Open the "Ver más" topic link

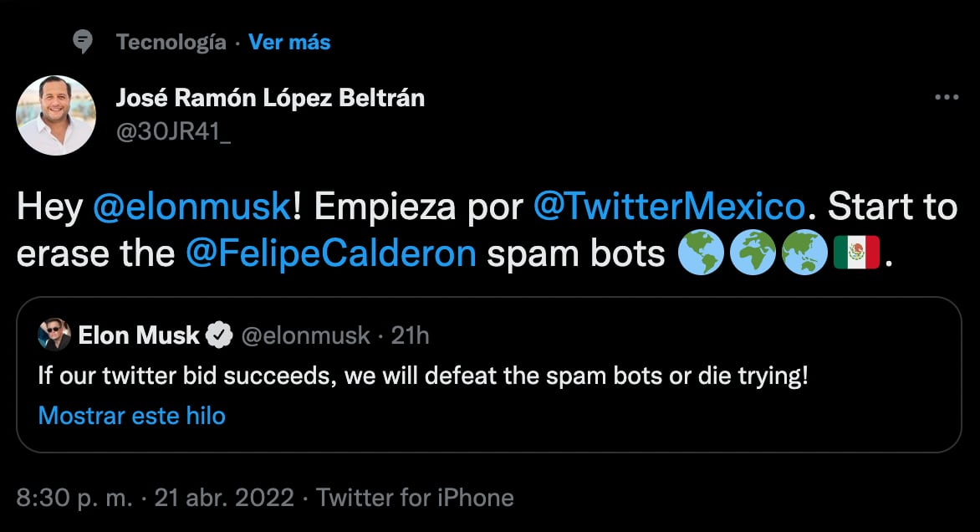coord(289,42)
